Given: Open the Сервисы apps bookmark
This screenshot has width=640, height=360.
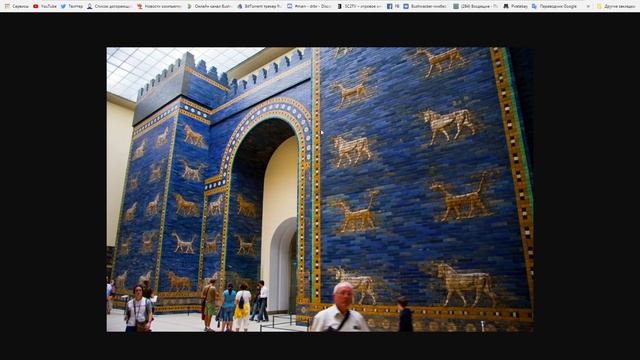Looking at the screenshot, I should click(x=17, y=6).
